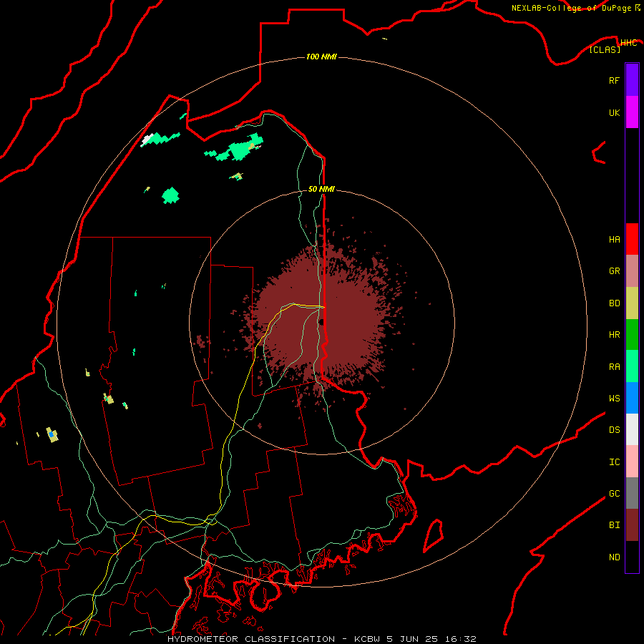Click the KCBW radar site identifier
Image resolution: width=644 pixels, height=644 pixels.
367,639
